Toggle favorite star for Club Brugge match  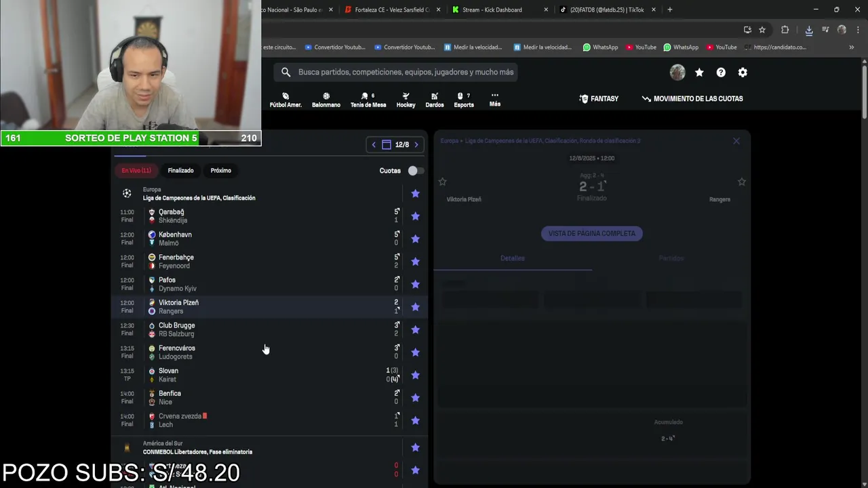415,330
